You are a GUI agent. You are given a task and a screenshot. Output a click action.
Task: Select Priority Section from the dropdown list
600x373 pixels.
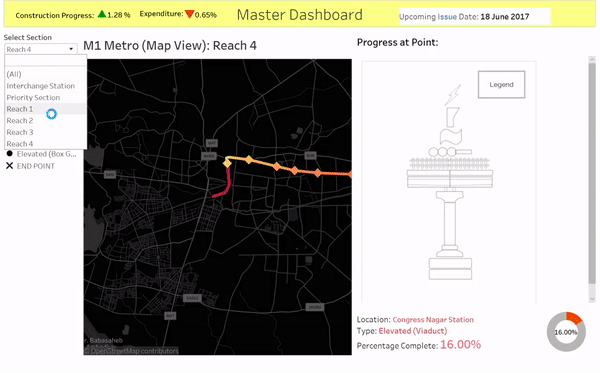(x=46, y=98)
